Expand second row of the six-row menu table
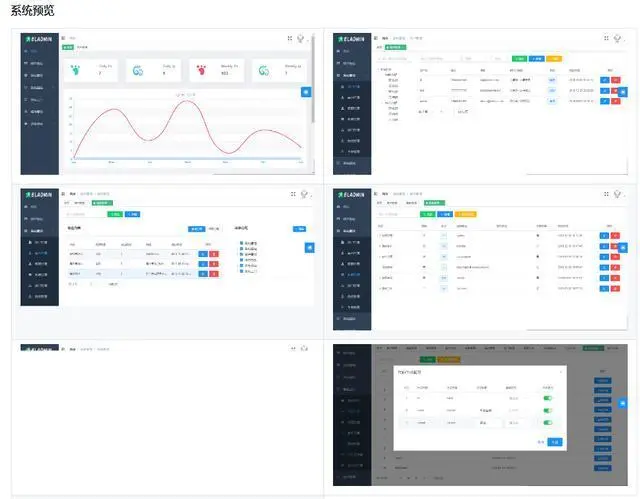 [x=380, y=246]
